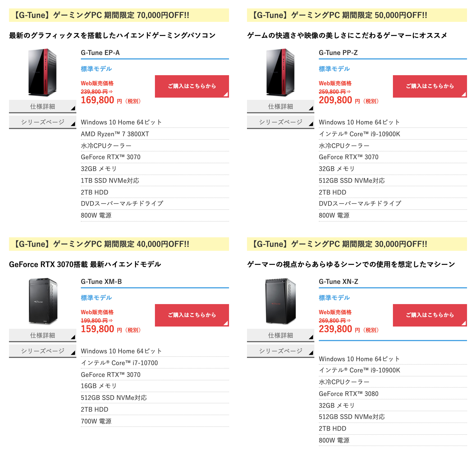This screenshot has width=476, height=455.
Task: Click ご購入はこちらから for G-Tune EP-A
Action: 192,86
